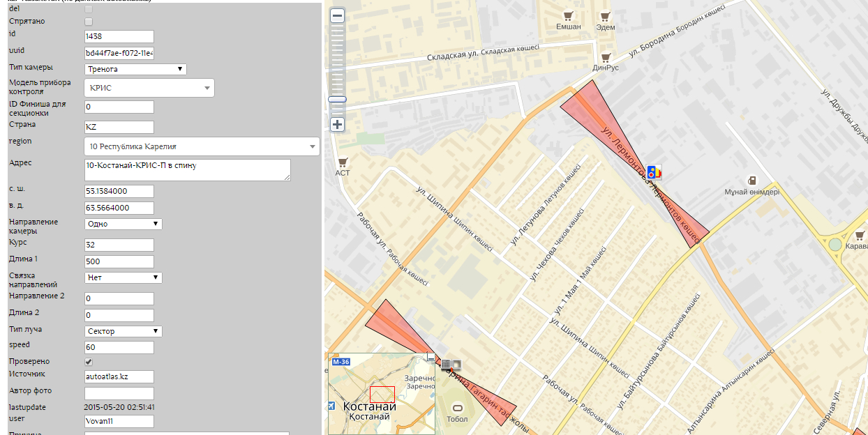
Task: Open the Направление камеры dropdown
Action: point(123,224)
